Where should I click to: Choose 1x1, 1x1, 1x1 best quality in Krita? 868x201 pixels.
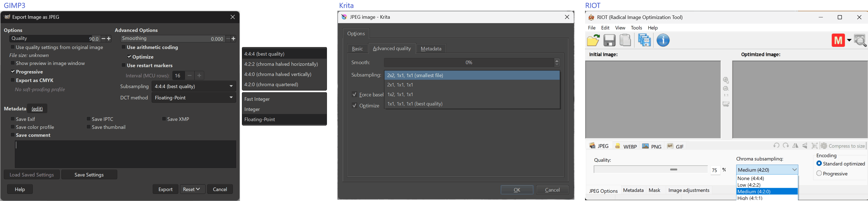[x=472, y=104]
